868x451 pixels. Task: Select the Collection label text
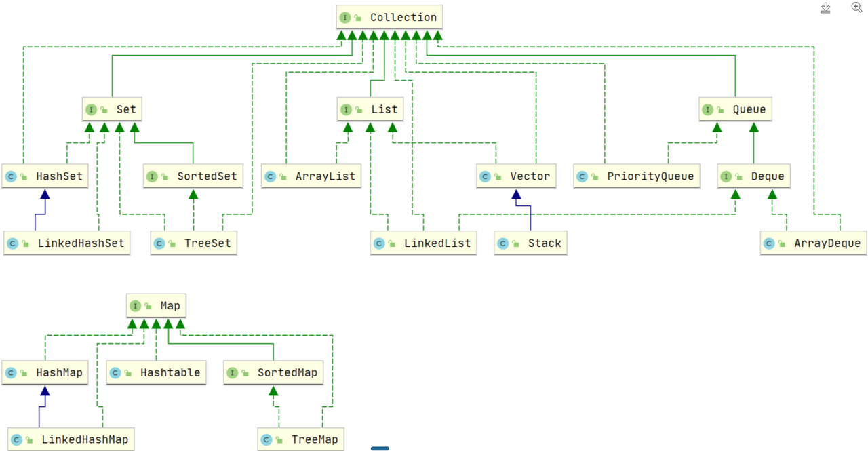click(x=403, y=18)
